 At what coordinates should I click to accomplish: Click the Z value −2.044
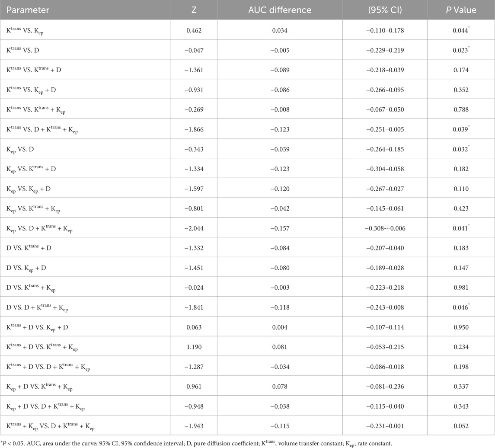pyautogui.click(x=194, y=228)
